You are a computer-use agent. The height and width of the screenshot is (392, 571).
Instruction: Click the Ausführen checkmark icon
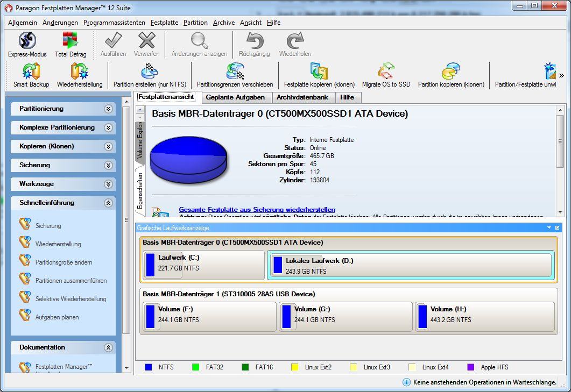pyautogui.click(x=113, y=40)
